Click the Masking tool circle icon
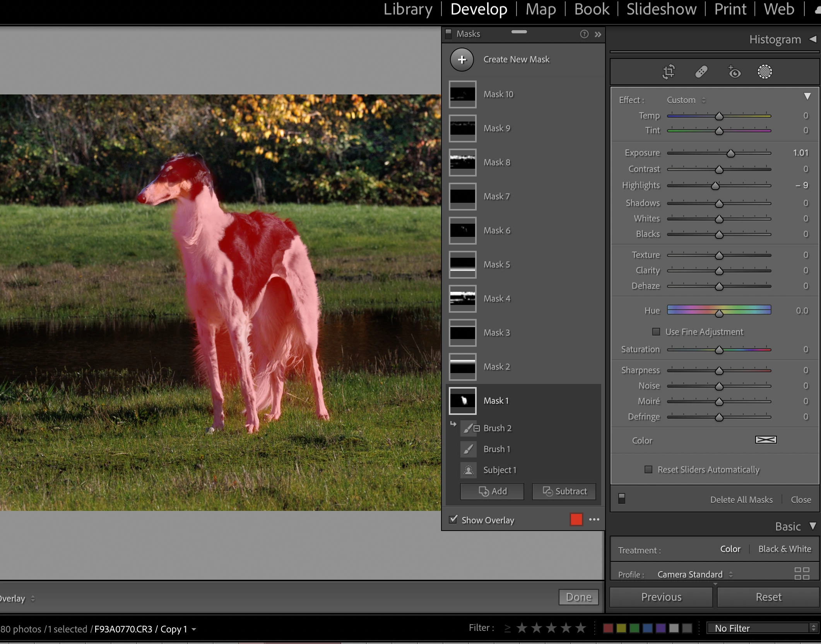The image size is (821, 644). click(x=765, y=72)
